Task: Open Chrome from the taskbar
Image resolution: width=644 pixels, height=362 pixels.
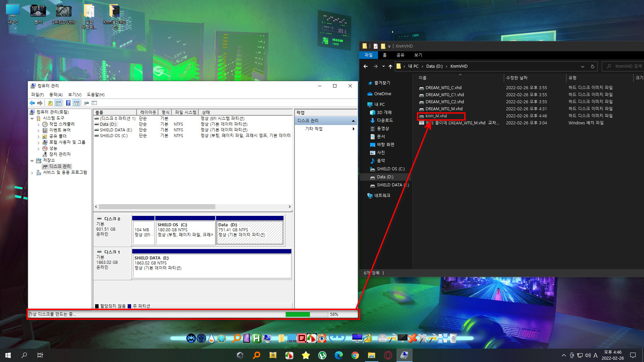Action: point(355,355)
